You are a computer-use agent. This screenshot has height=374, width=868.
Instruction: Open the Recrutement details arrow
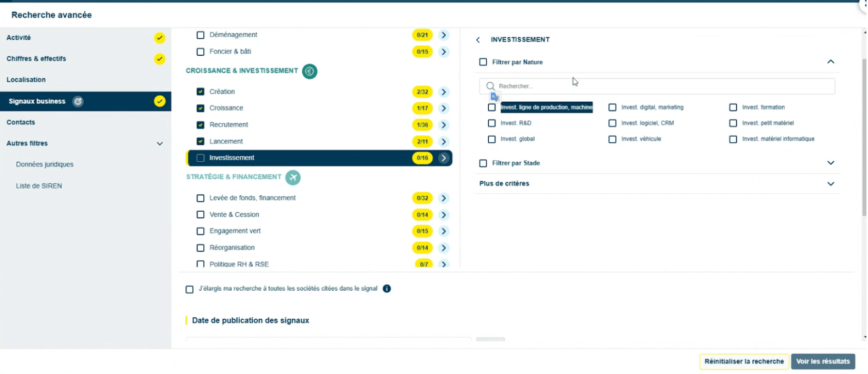[x=444, y=125]
